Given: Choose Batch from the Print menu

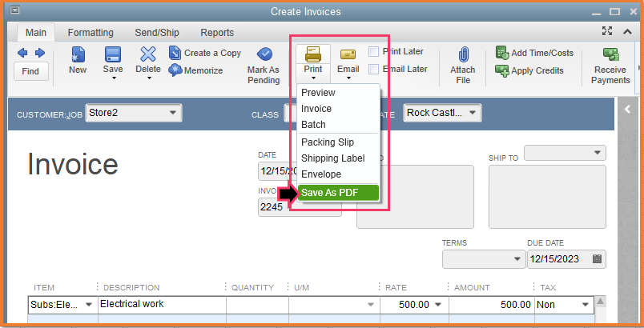Looking at the screenshot, I should 339,125.
